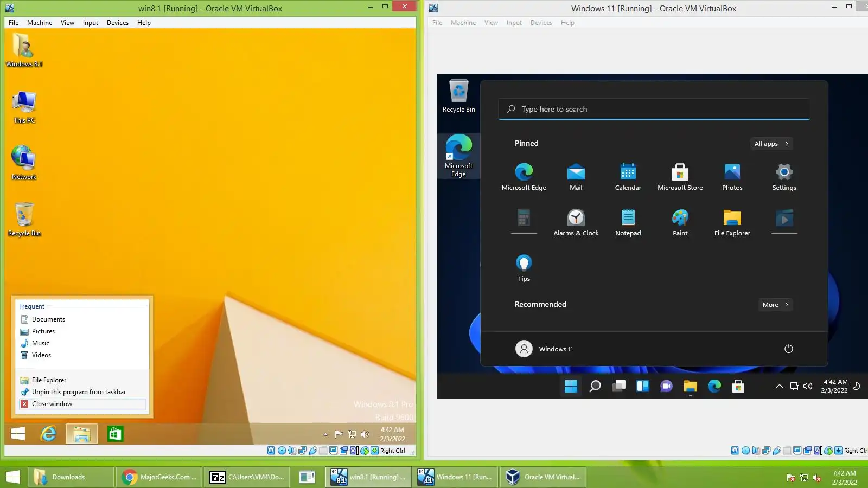Click USB indicator in win8.1 VirtualBox status bar
868x488 pixels.
[313, 451]
